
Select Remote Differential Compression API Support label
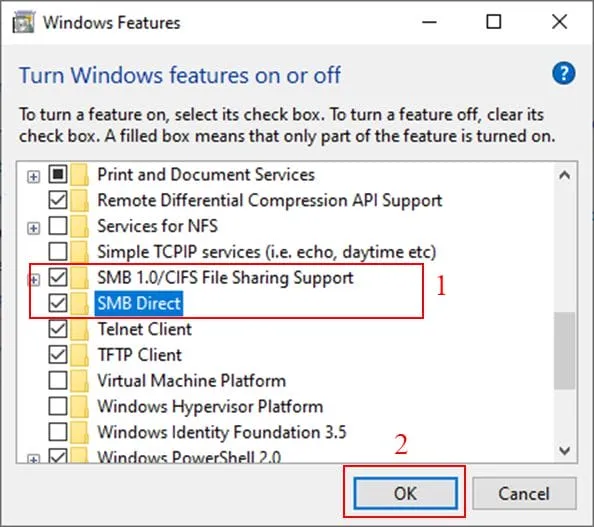(x=270, y=200)
